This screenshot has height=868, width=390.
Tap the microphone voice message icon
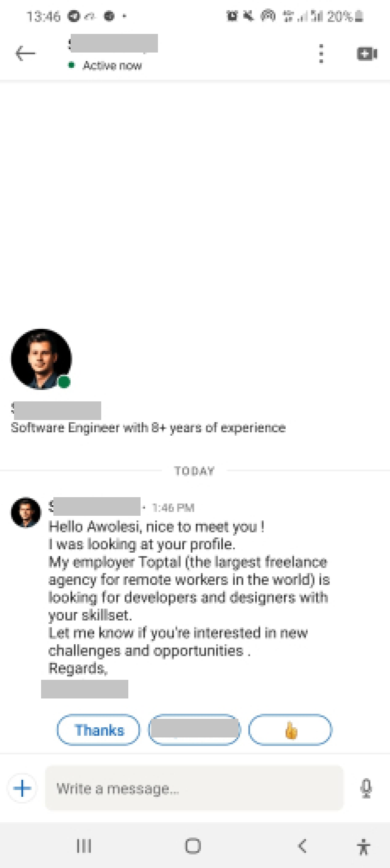coord(366,788)
